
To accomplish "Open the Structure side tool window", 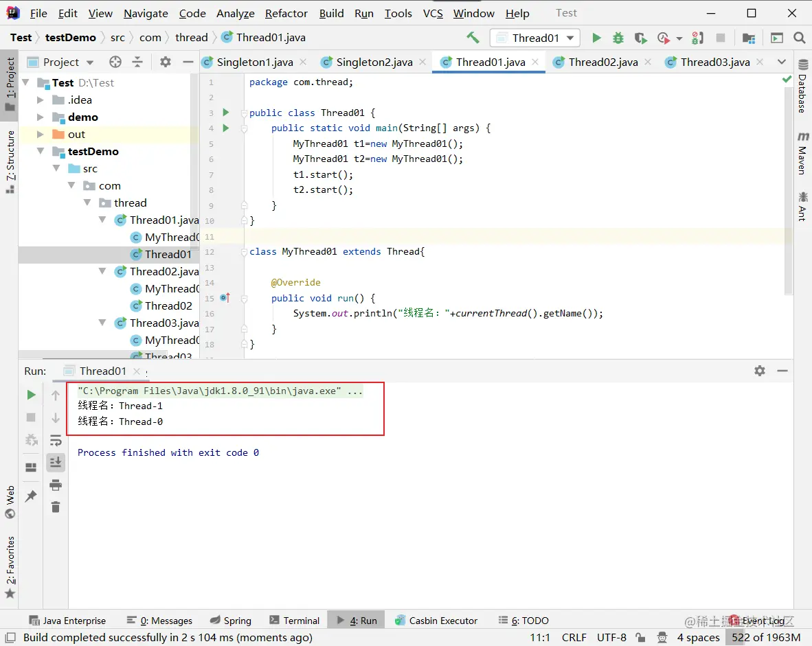I will pyautogui.click(x=10, y=161).
